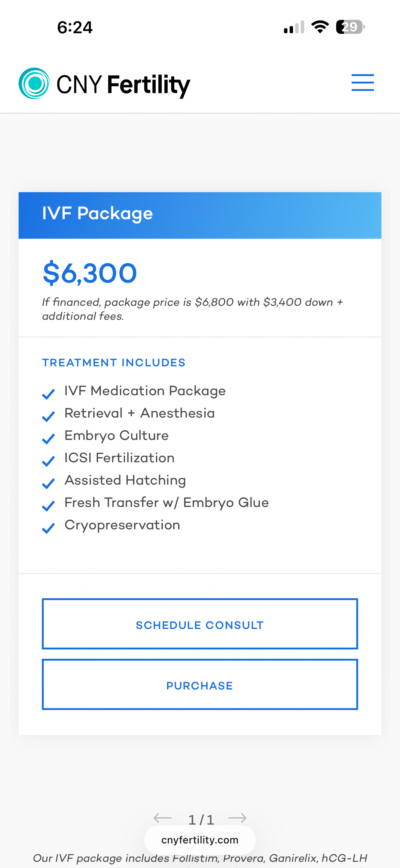Select Fresh Transfer w/ Embryo Glue item
400x868 pixels.
click(x=167, y=502)
